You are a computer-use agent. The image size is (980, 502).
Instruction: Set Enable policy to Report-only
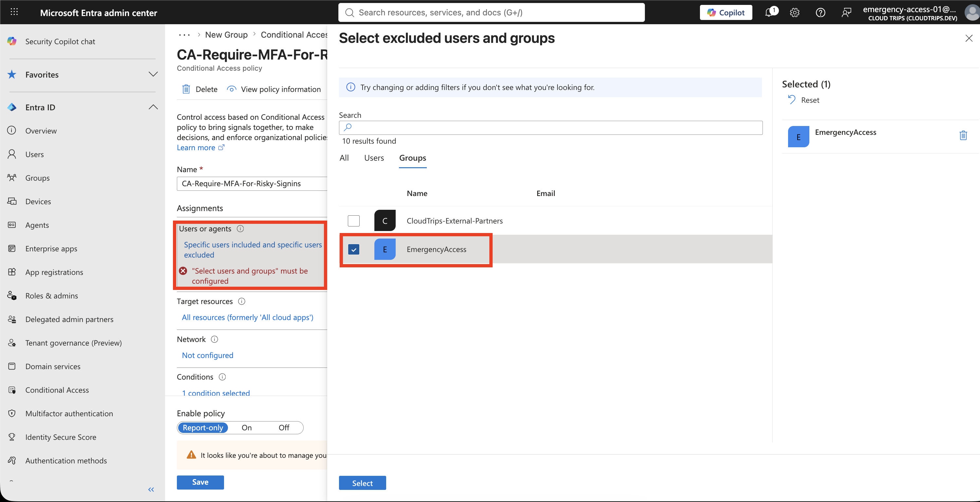[x=203, y=427]
